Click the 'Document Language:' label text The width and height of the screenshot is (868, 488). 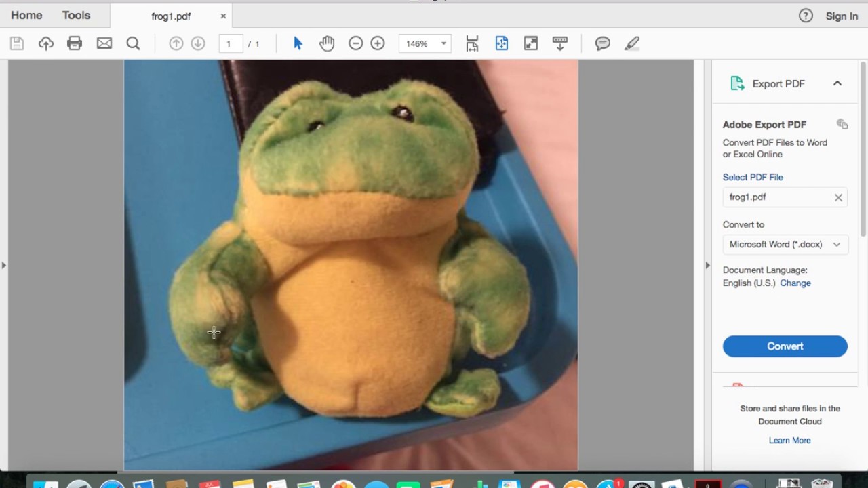pyautogui.click(x=765, y=270)
